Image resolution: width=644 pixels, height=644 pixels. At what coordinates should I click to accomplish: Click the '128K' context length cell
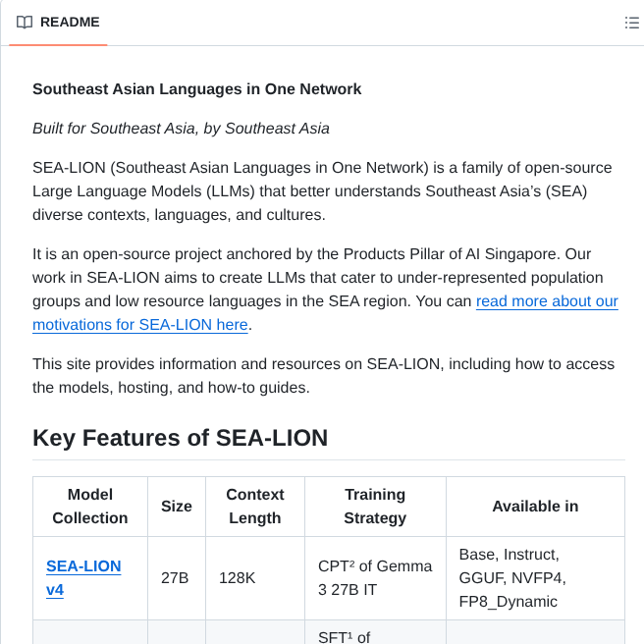pos(255,578)
